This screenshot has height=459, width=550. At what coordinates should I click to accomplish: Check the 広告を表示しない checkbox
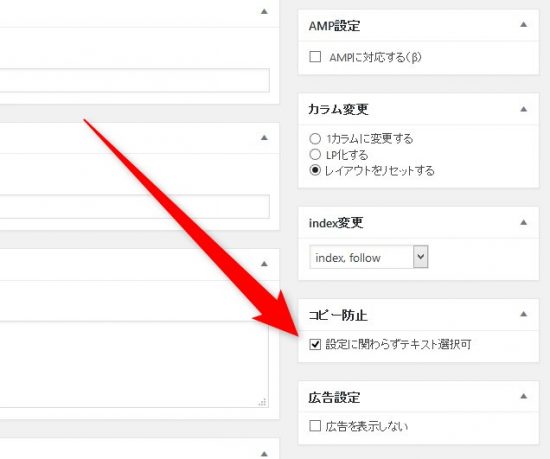click(315, 426)
